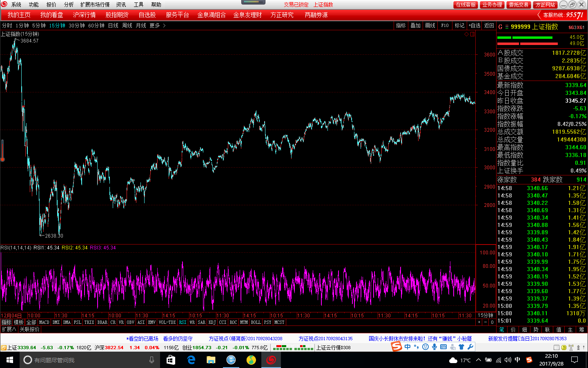Click the list panel icon in status bar
Image resolution: width=588 pixels, height=368 pixels.
556,348
